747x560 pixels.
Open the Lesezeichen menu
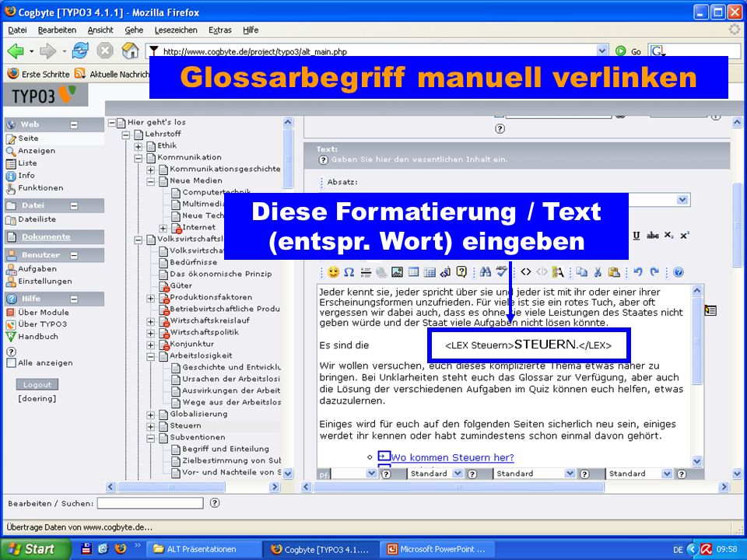176,30
